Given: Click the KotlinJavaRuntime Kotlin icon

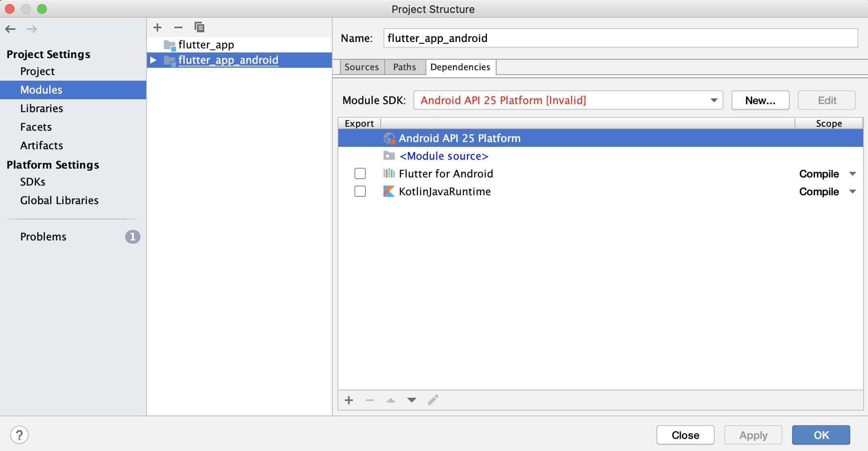Looking at the screenshot, I should [x=389, y=191].
